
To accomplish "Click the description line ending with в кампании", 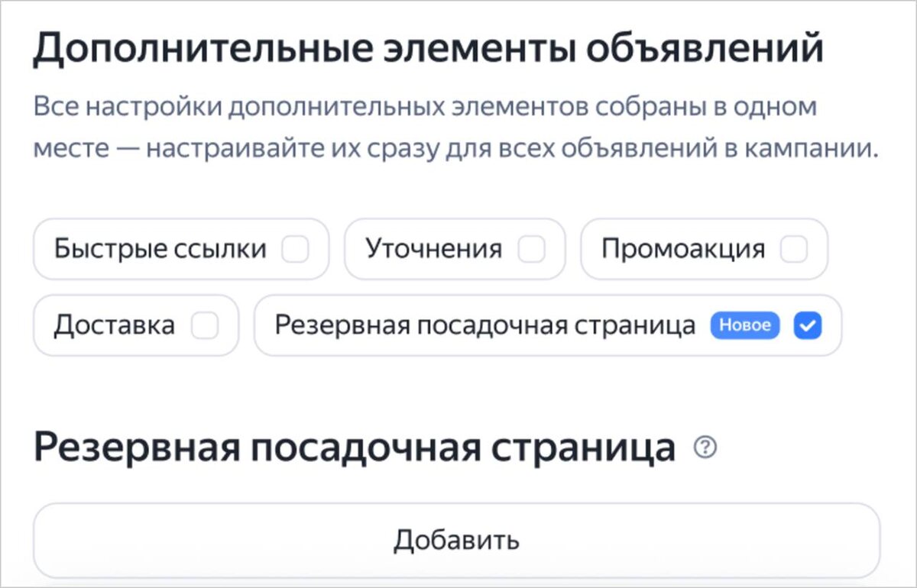I will point(456,147).
